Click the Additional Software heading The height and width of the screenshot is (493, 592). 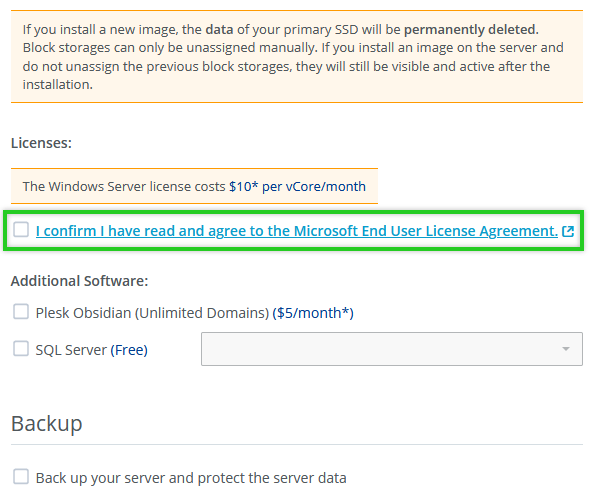pos(79,281)
